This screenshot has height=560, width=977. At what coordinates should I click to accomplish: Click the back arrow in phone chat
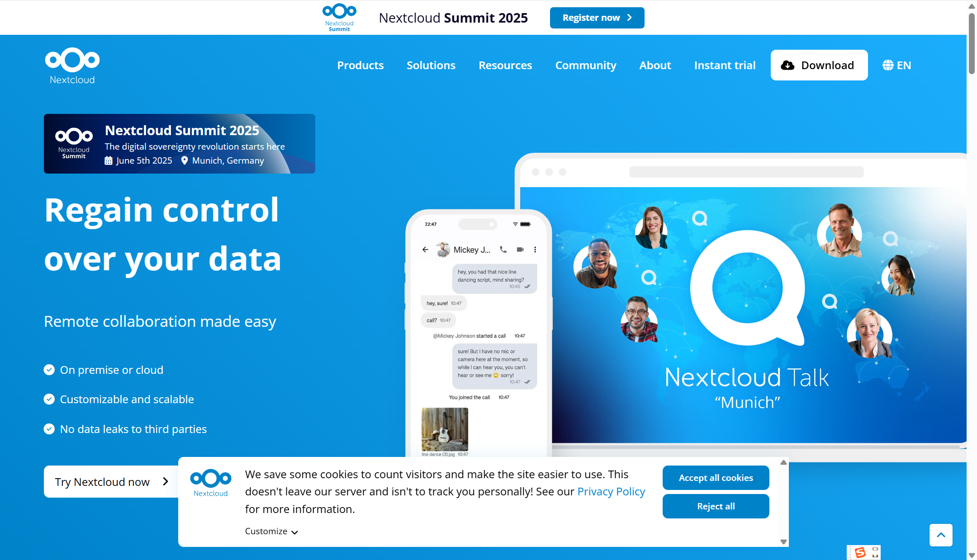tap(425, 249)
